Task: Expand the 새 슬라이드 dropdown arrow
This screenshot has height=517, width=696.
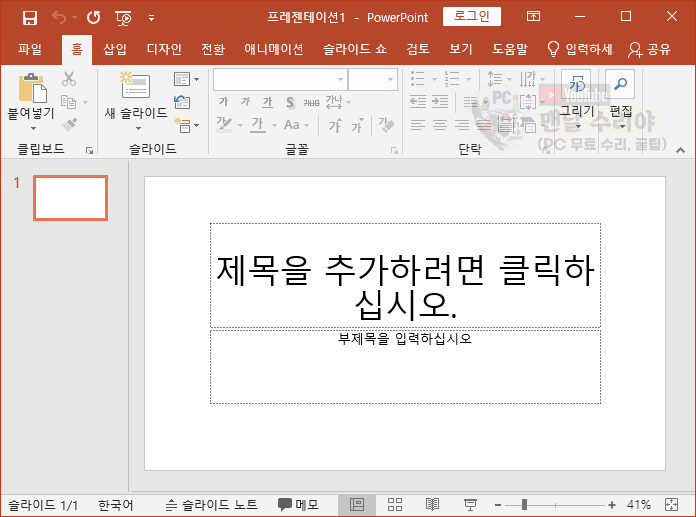Action: (138, 129)
